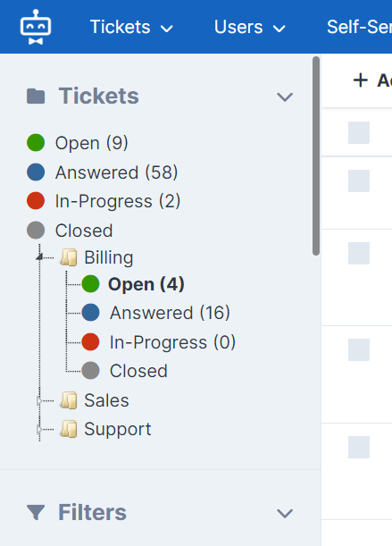Click the Support folder icon
This screenshot has width=392, height=546.
(x=69, y=429)
